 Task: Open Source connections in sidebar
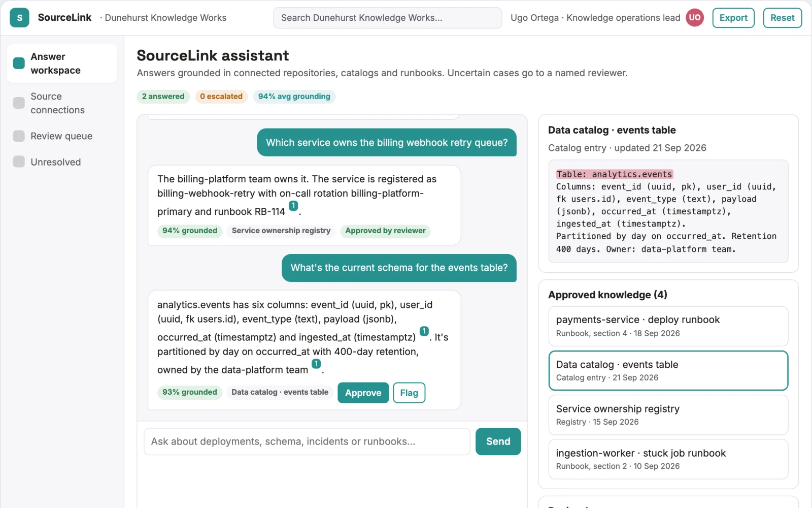pyautogui.click(x=62, y=103)
